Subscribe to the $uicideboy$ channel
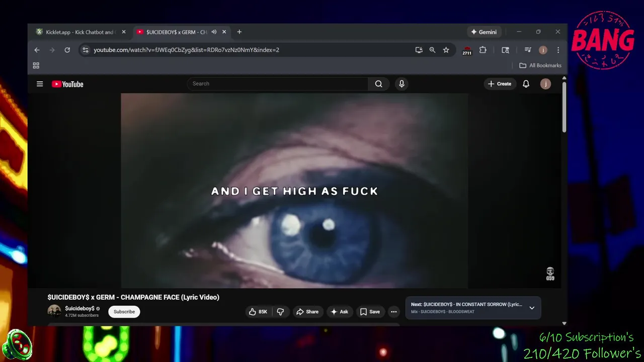 (124, 312)
